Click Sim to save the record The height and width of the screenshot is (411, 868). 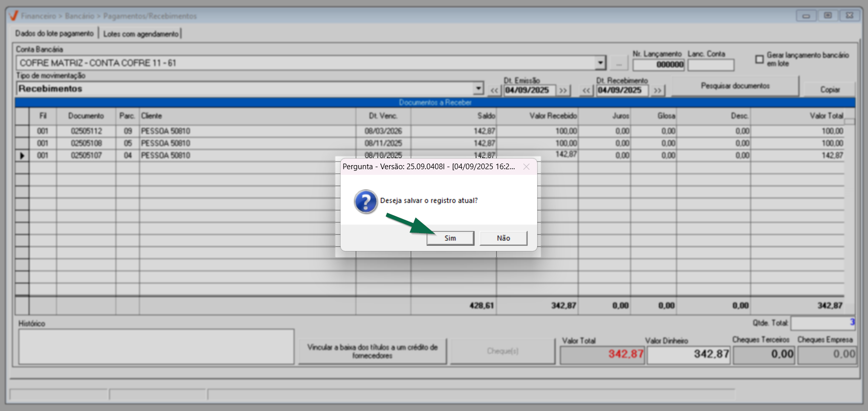(x=450, y=238)
